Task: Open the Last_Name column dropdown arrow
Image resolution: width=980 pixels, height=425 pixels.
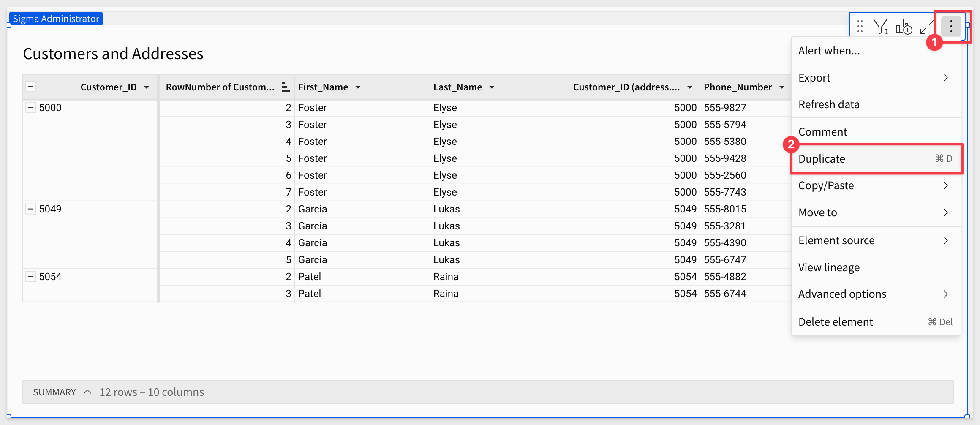Action: 492,87
